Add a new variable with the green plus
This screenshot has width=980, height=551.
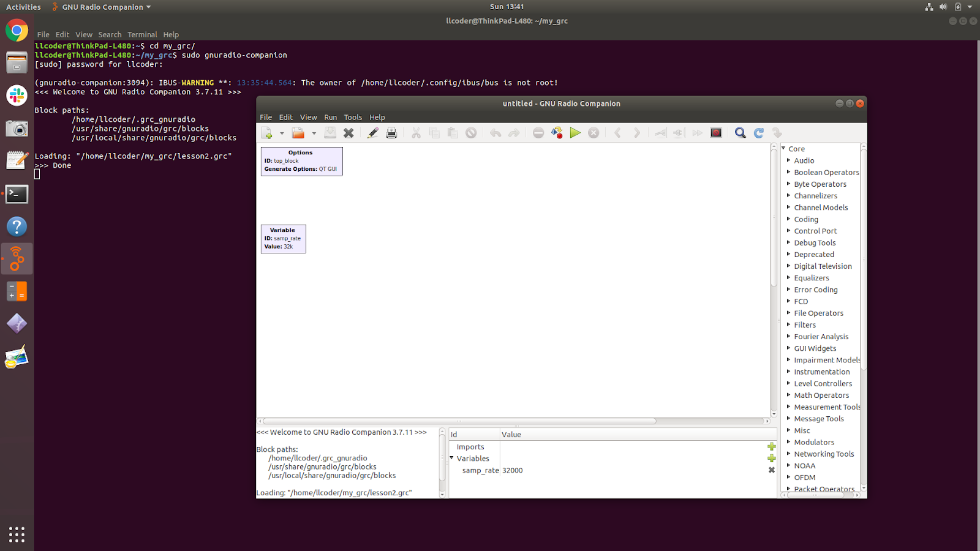(x=772, y=459)
